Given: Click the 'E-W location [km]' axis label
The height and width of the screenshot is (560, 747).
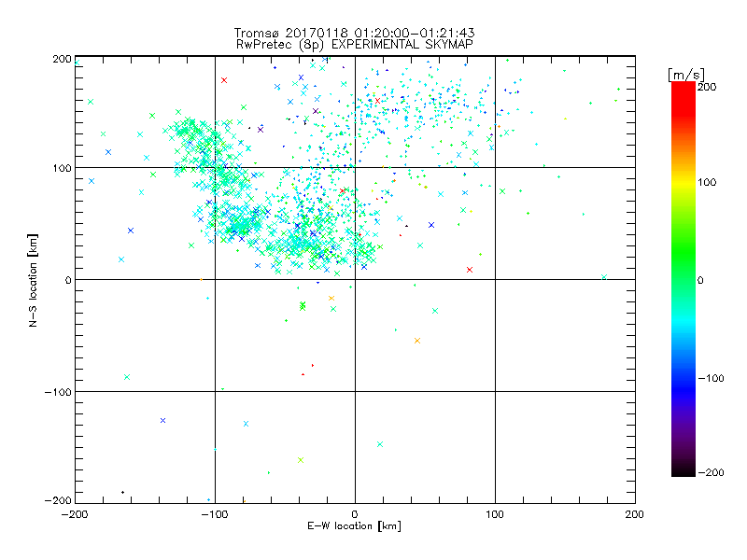Looking at the screenshot, I should coord(354,526).
